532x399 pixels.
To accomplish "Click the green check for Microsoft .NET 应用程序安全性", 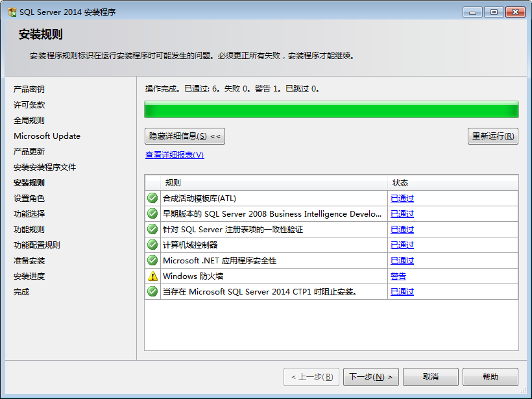I will [x=152, y=260].
